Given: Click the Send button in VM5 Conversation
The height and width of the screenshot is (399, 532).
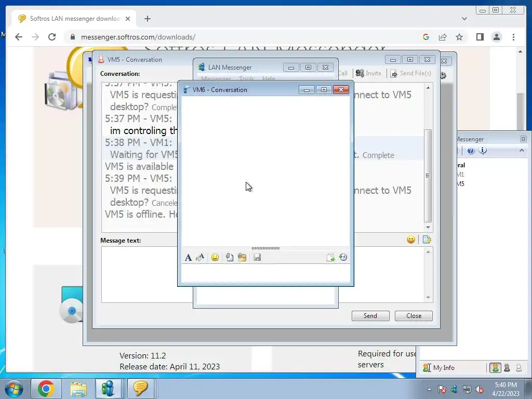Looking at the screenshot, I should tap(370, 316).
